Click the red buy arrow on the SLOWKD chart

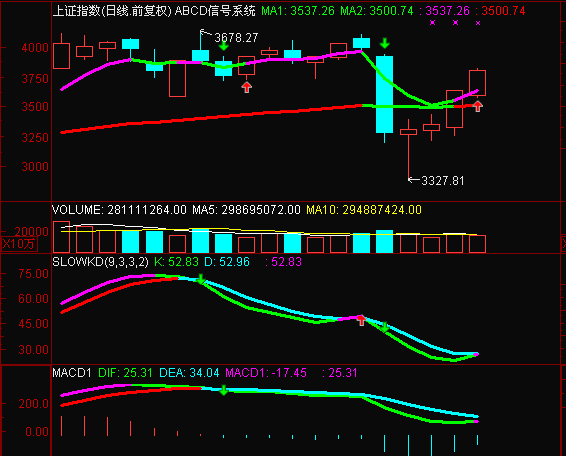(x=361, y=320)
